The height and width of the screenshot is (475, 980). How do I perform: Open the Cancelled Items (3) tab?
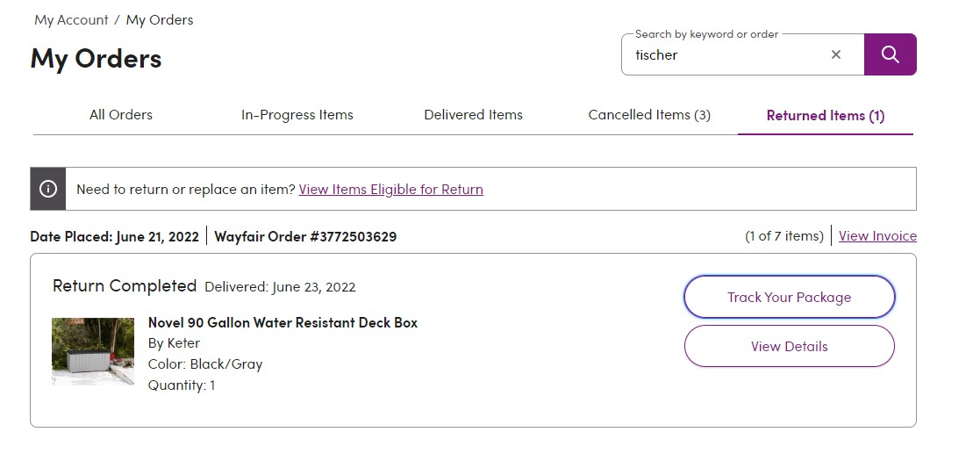(649, 115)
